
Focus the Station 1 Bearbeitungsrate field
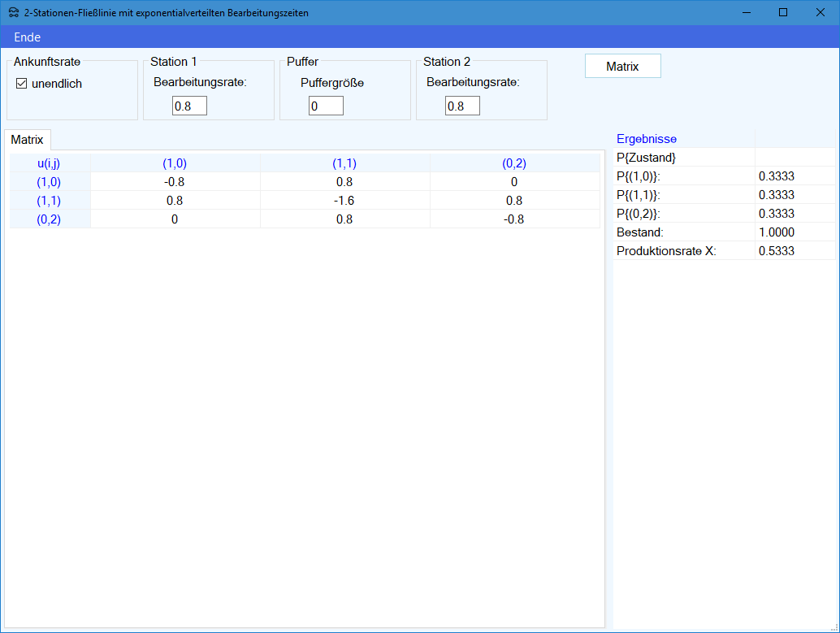[x=189, y=106]
